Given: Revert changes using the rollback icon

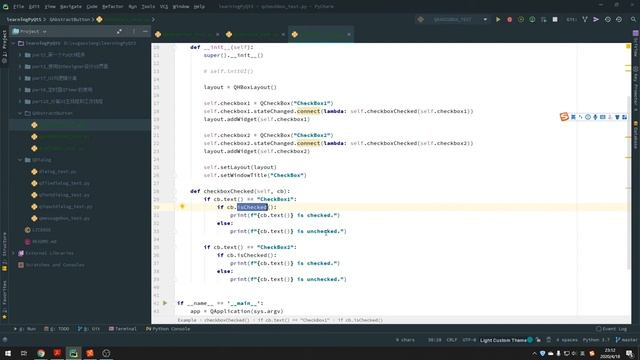Looking at the screenshot, I should [619, 19].
